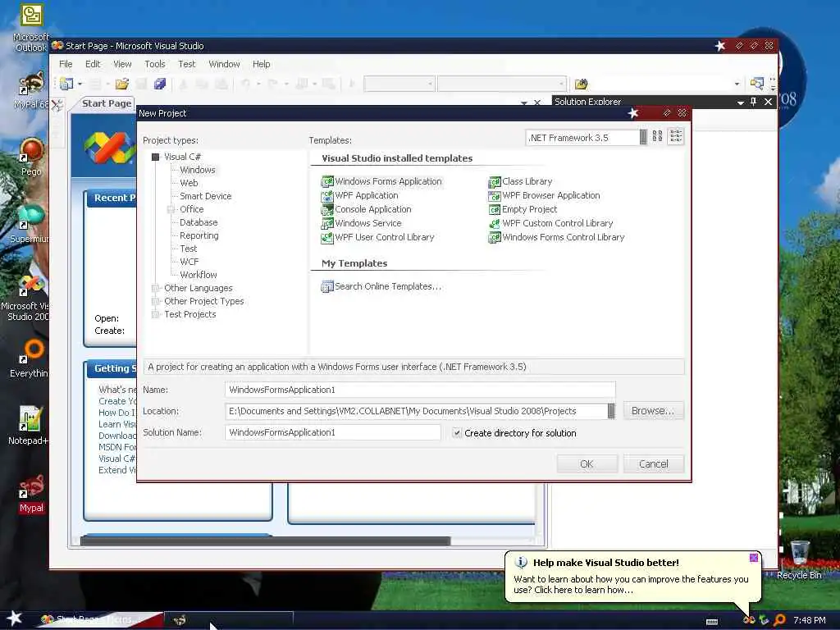Screen dimensions: 840x630
Task: Expand the Other Project Types node
Action: pyautogui.click(x=155, y=301)
